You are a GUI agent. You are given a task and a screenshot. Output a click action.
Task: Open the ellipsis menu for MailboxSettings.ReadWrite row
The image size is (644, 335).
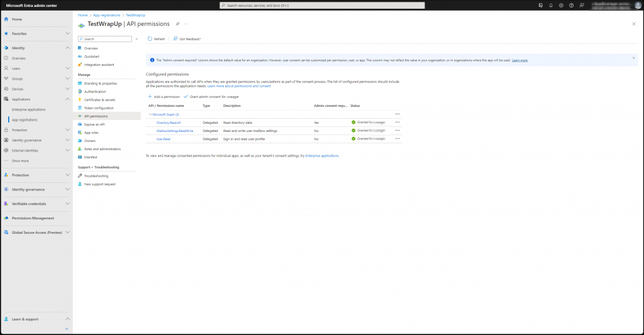[x=397, y=131]
